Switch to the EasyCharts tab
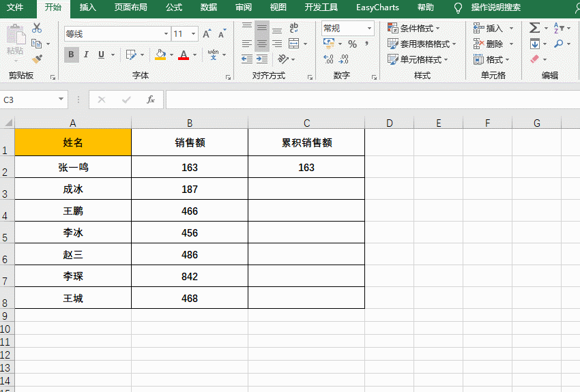Viewport: 580px width, 392px height. coord(377,7)
